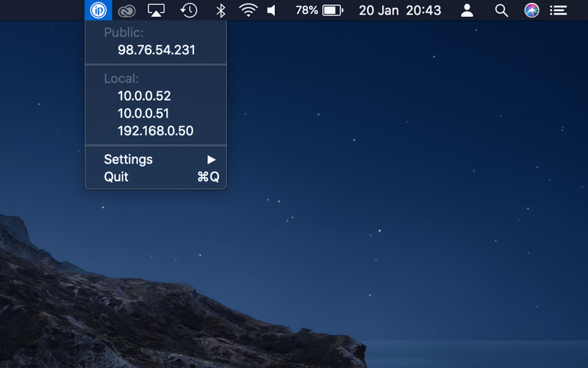Image resolution: width=588 pixels, height=368 pixels.
Task: Click the Local: section header
Action: [x=121, y=79]
